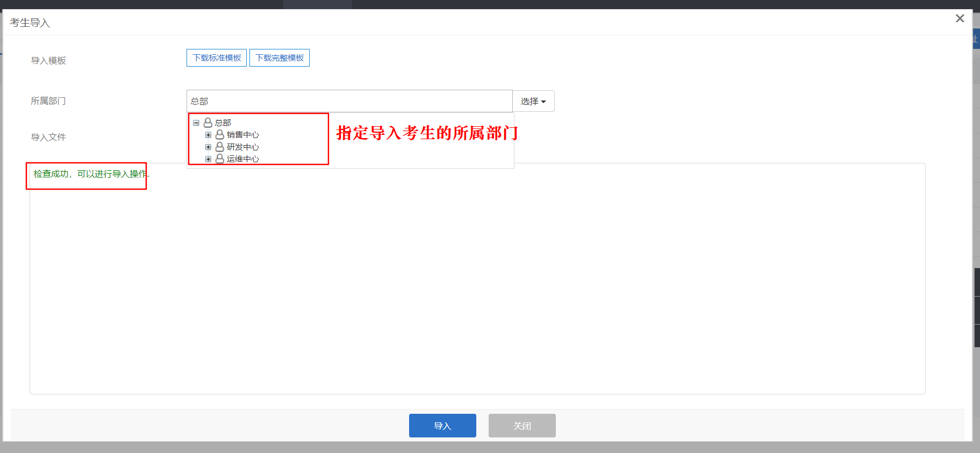This screenshot has width=980, height=453.
Task: Collapse the 总部 tree node
Action: [x=196, y=123]
